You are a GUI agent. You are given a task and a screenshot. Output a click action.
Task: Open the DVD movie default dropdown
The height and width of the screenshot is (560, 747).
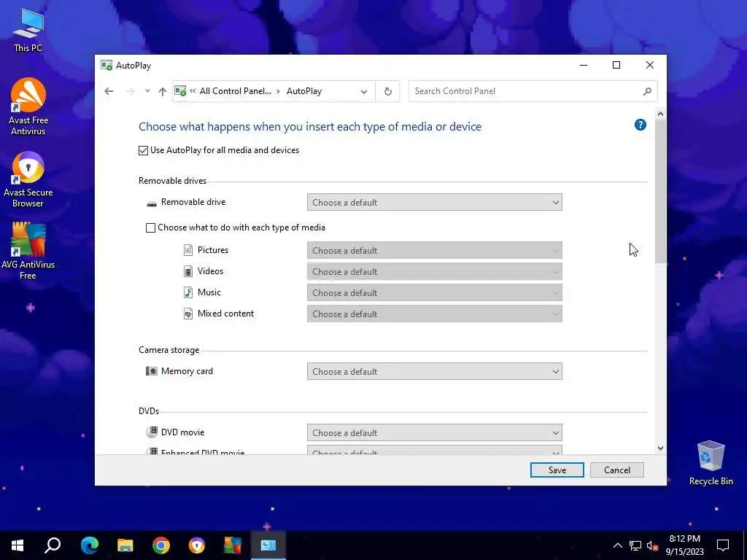[435, 433]
